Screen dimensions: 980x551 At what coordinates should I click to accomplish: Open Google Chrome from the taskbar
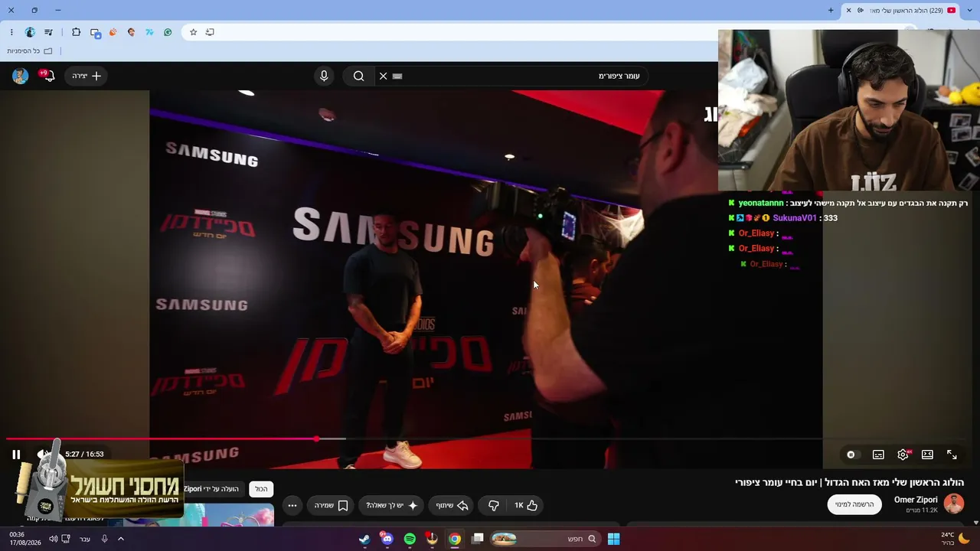[455, 539]
